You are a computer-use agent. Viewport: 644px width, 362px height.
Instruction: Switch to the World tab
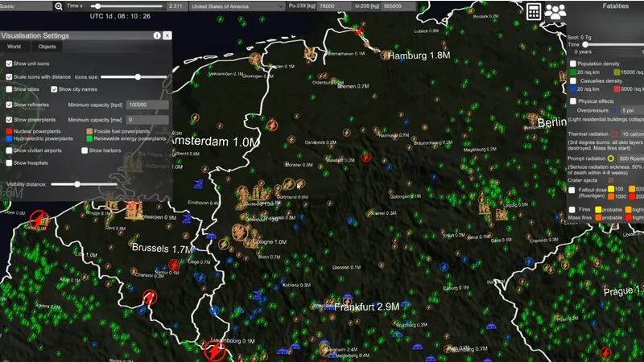click(x=14, y=47)
